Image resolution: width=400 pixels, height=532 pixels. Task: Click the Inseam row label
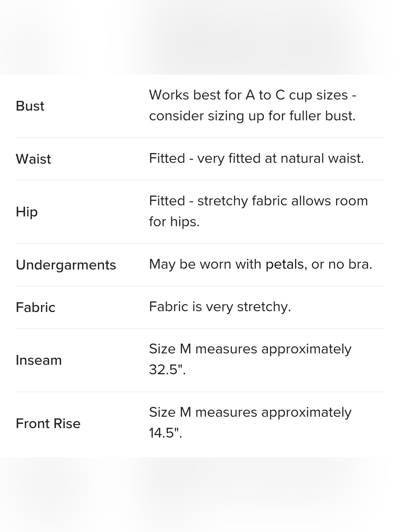(38, 360)
